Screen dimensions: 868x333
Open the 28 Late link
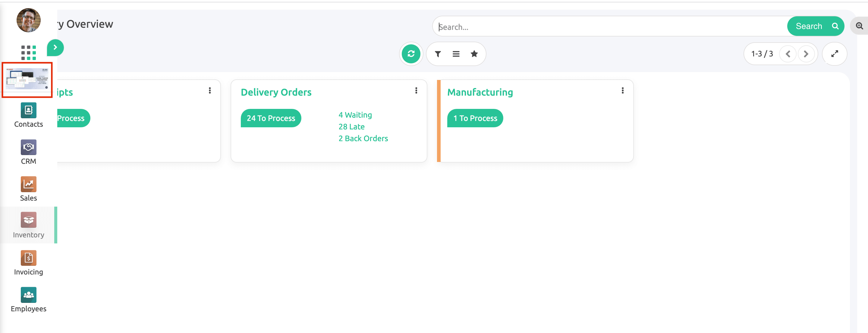351,126
